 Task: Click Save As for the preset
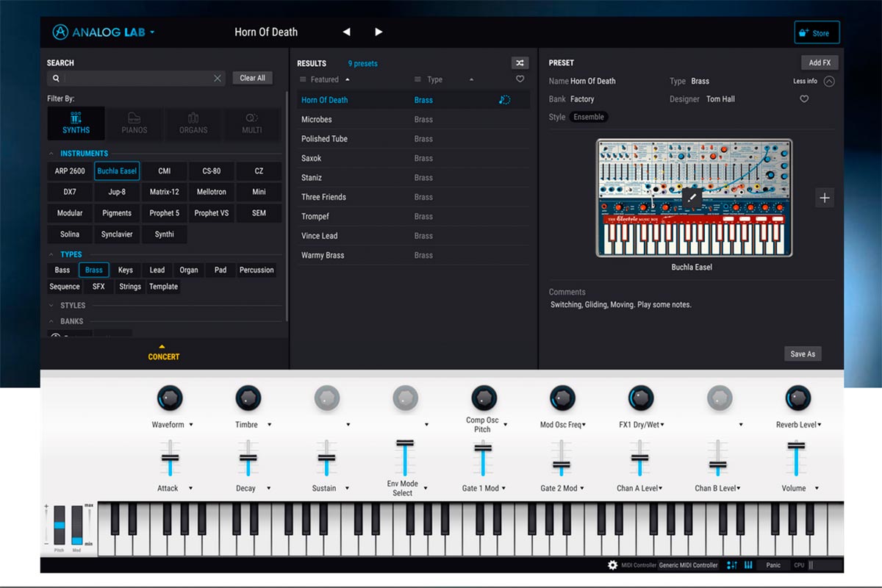[803, 354]
